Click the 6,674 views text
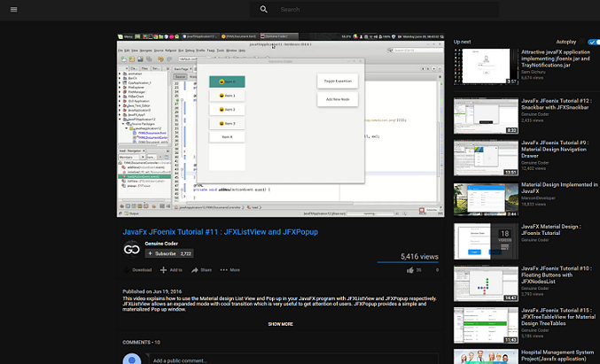 (532, 78)
